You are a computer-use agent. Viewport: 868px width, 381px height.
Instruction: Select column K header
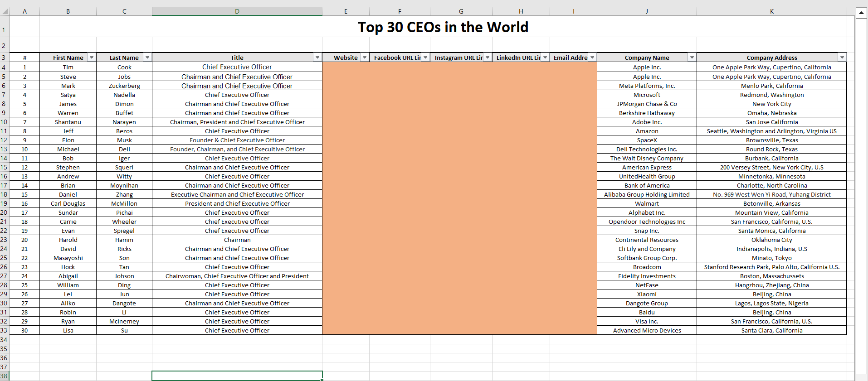click(x=772, y=11)
